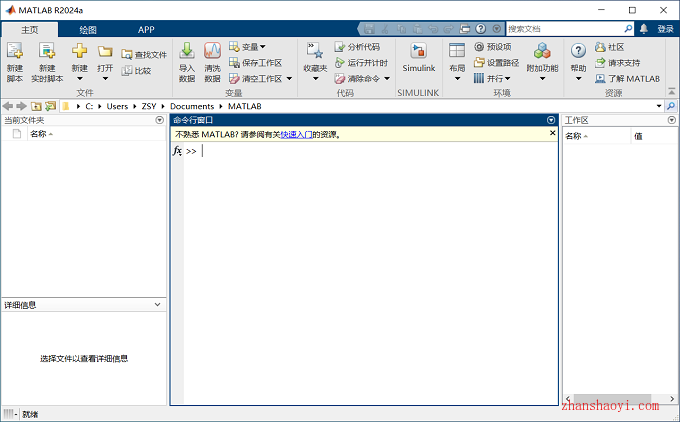Click the New Live Script (新建实时脚本) icon
Screen dimensions: 680x422
coord(47,51)
